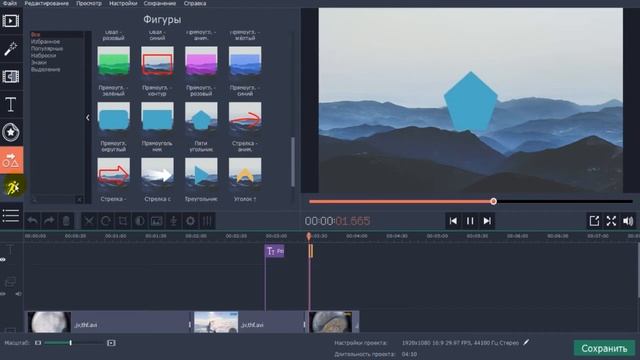Open the Stickers star tab
Viewport: 640px width, 360px height.
click(x=11, y=132)
